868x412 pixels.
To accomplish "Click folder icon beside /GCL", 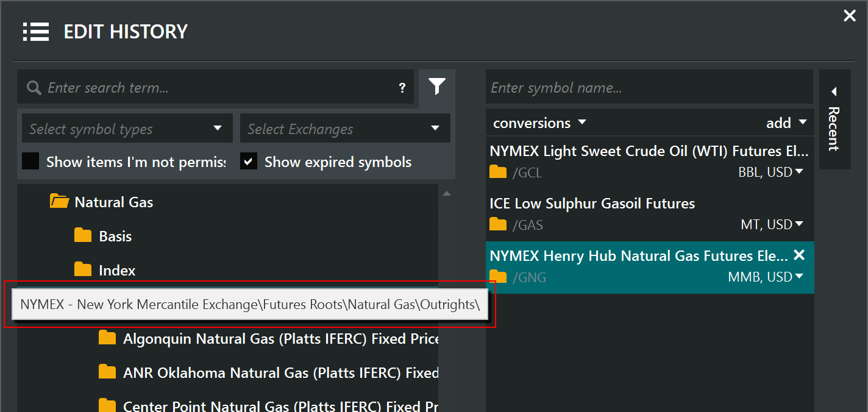I will point(498,172).
